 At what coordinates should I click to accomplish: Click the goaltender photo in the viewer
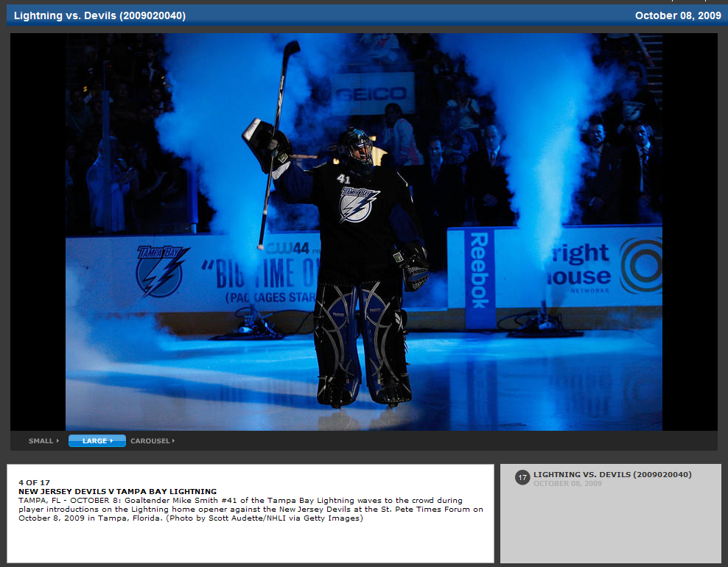[x=363, y=231]
